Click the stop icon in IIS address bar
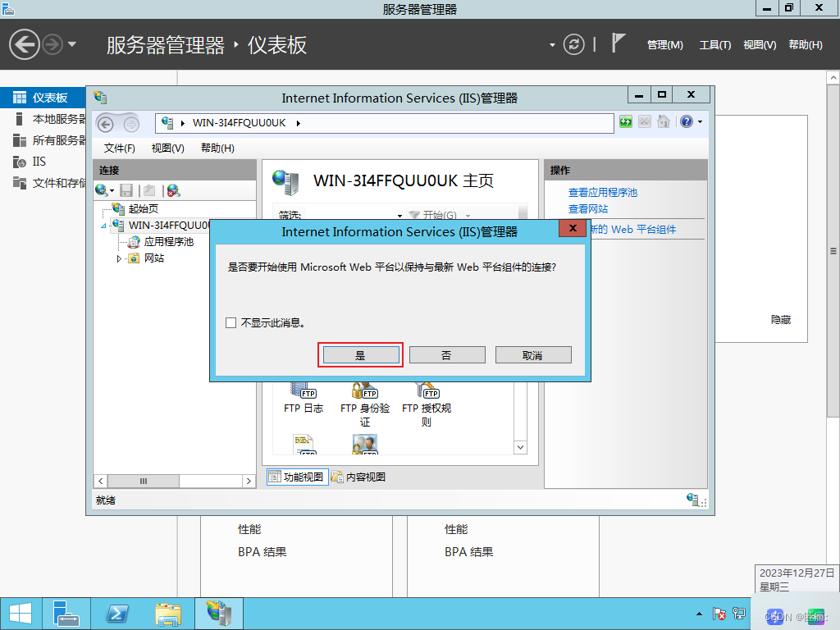The height and width of the screenshot is (630, 840). [x=645, y=121]
